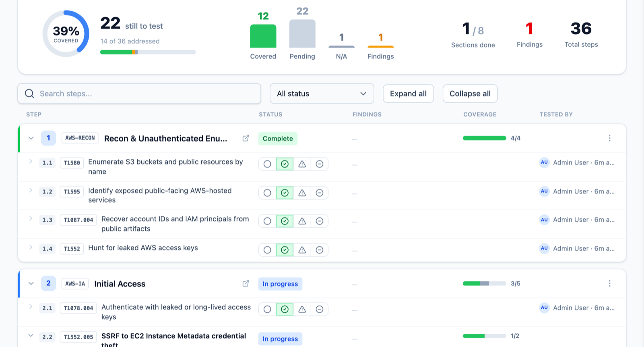Screen dimensions: 644x347
Task: Open external link icon for Initial Access section
Action: pos(246,284)
